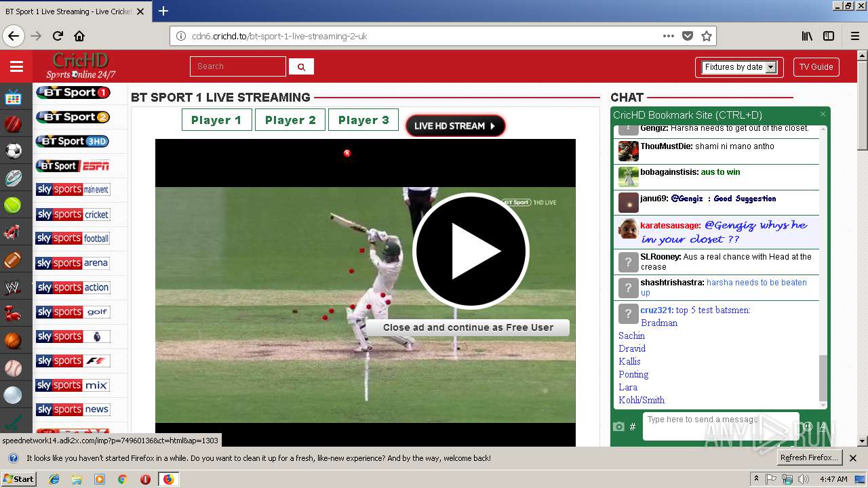The image size is (868, 488).
Task: Open Sky Sports F1 channel
Action: coord(73,361)
